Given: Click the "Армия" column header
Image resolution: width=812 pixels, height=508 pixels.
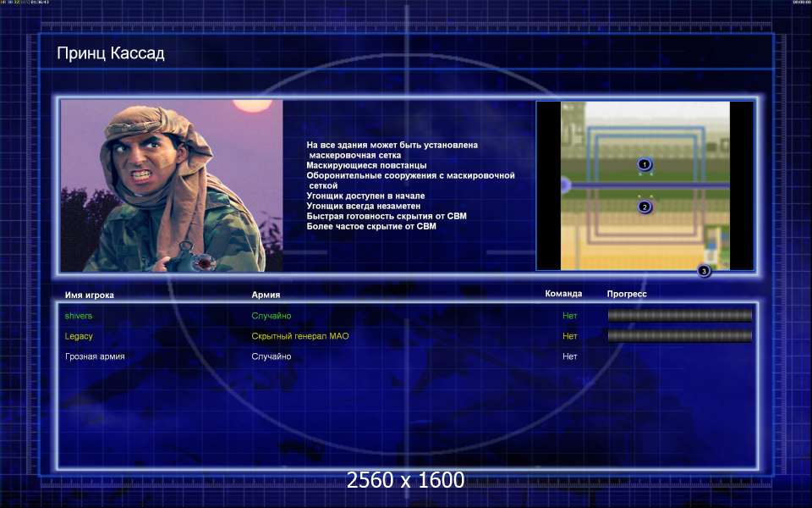Looking at the screenshot, I should coord(266,295).
